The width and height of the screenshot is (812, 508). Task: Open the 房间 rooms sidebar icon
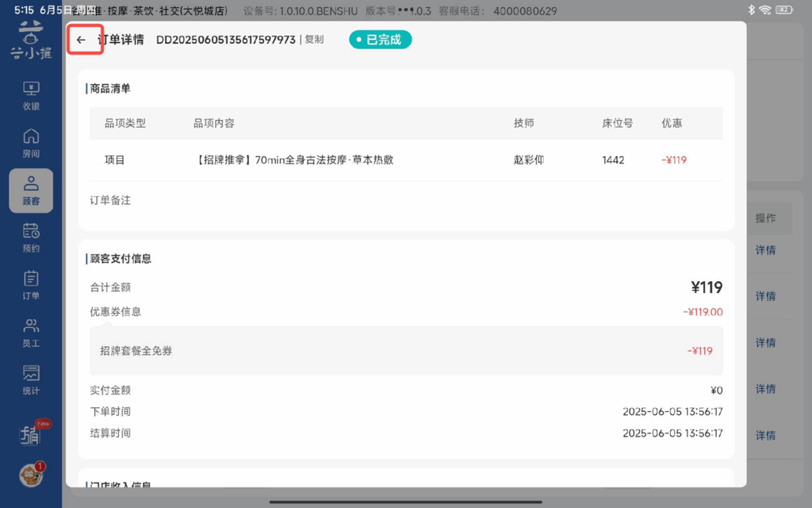[31, 143]
